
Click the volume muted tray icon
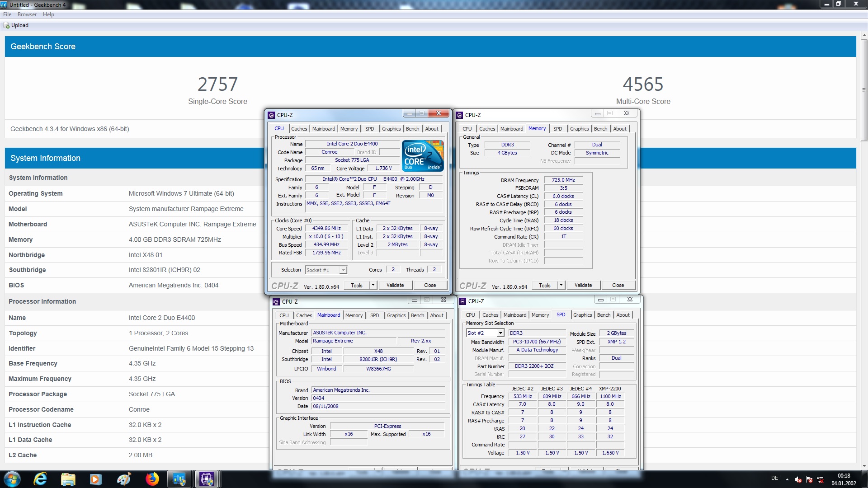pyautogui.click(x=798, y=479)
